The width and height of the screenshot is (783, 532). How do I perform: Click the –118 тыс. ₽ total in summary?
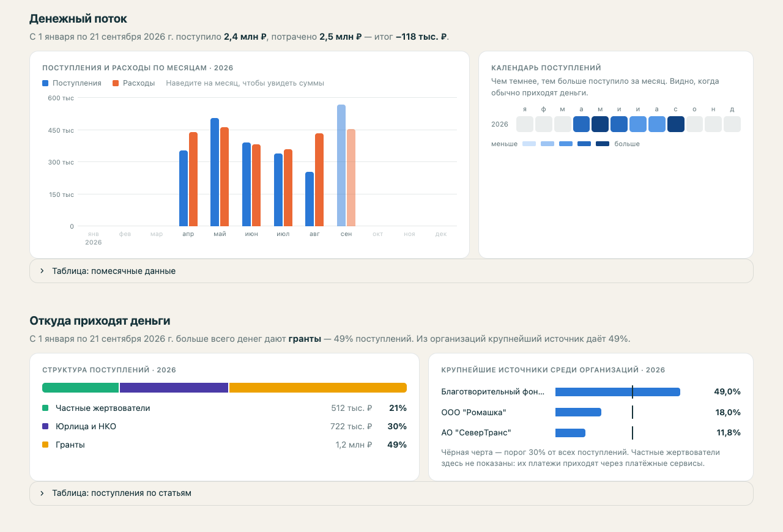pyautogui.click(x=421, y=37)
